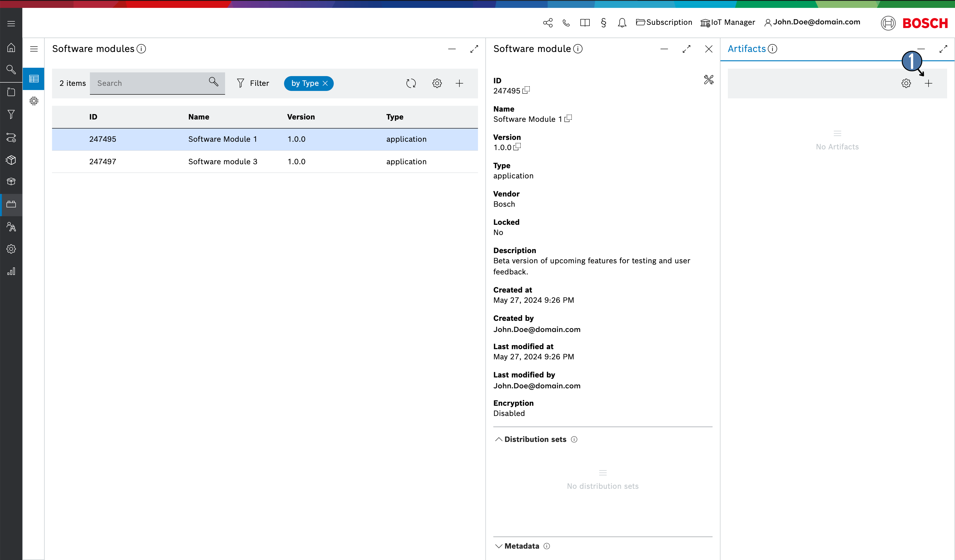
Task: Open Home from the left sidebar
Action: pos(11,48)
